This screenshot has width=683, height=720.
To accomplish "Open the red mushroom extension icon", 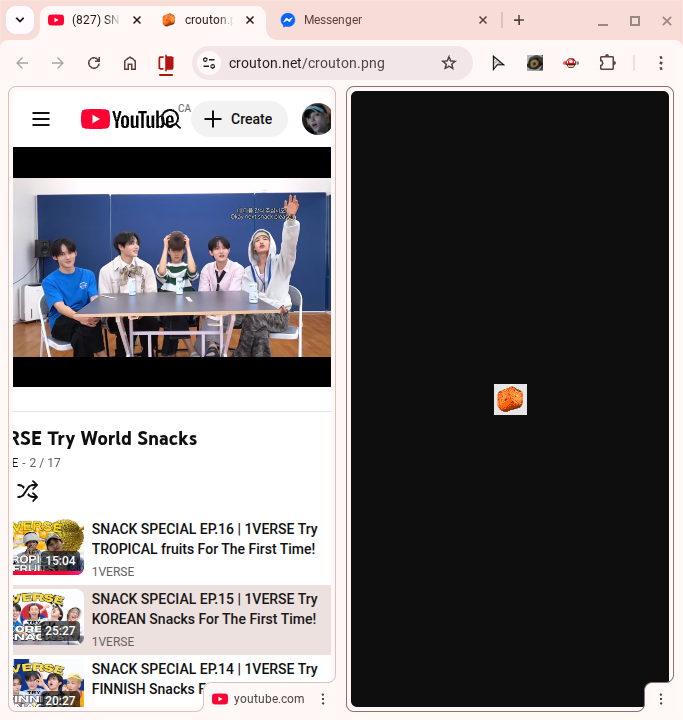I will point(571,63).
